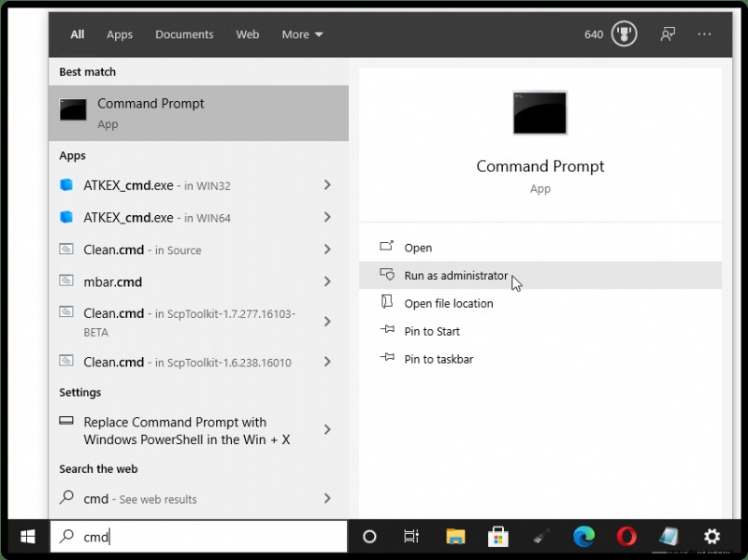Image resolution: width=748 pixels, height=560 pixels.
Task: Click the blue ATKEX_cmd.exe WIN64 icon
Action: pyautogui.click(x=66, y=217)
